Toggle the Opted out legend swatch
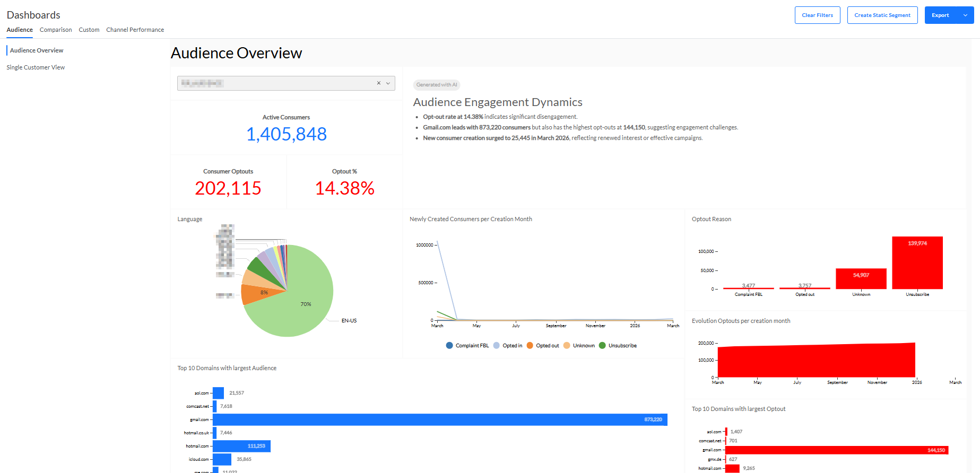This screenshot has width=980, height=473. click(530, 345)
